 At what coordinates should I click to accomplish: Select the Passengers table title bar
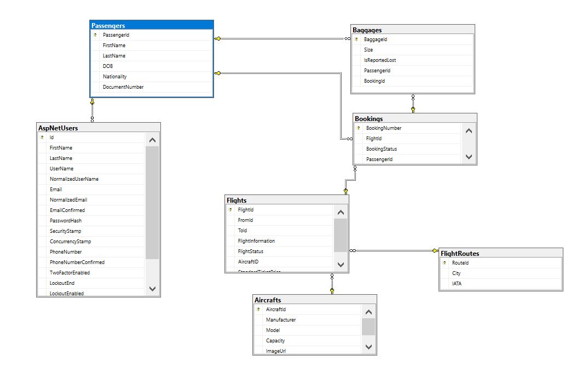(x=152, y=26)
